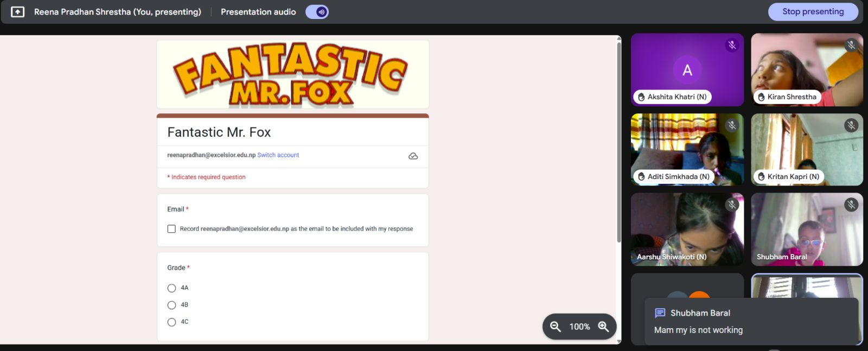Image resolution: width=868 pixels, height=351 pixels.
Task: Click raised hand icon beside Kritan Kapri
Action: 761,177
